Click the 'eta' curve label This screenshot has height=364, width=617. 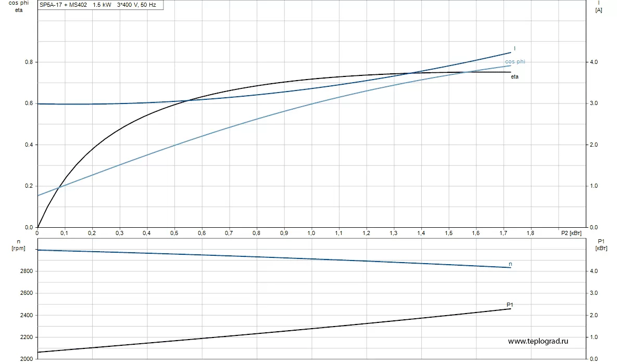[515, 76]
